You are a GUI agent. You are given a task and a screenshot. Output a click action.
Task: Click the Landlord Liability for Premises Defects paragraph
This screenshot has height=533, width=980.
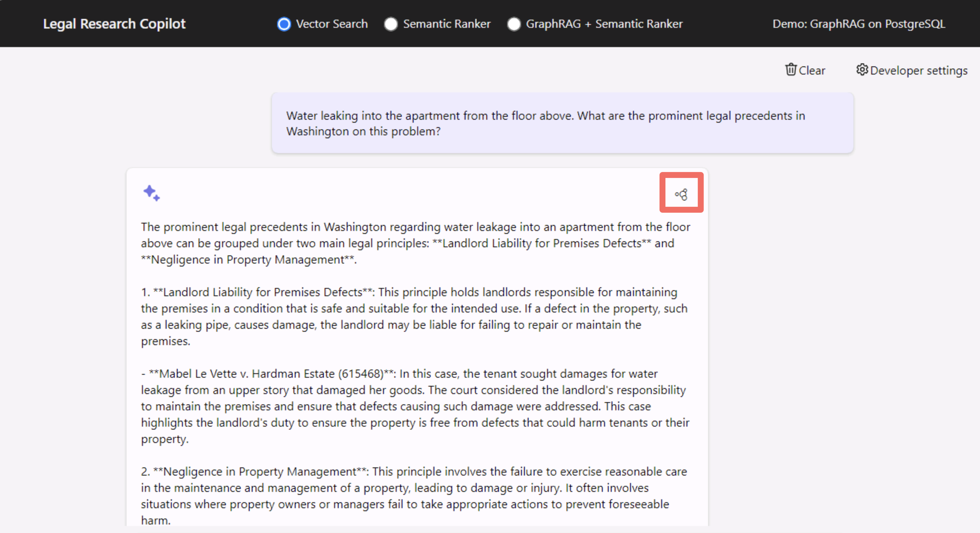(x=414, y=316)
